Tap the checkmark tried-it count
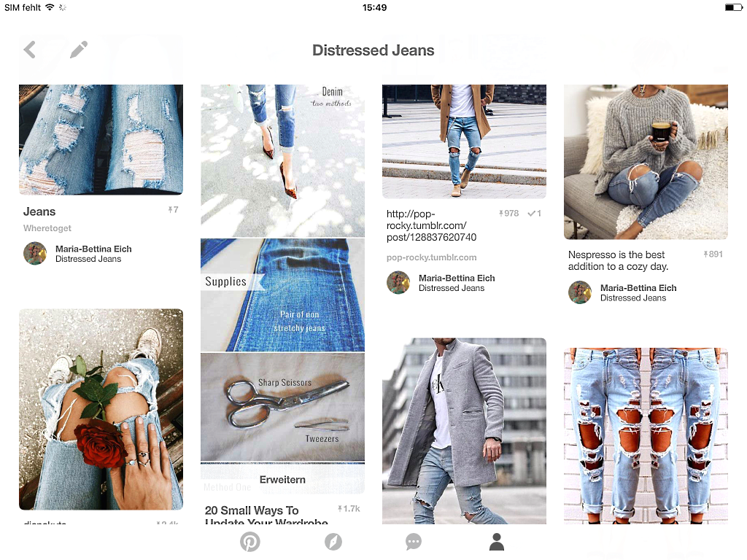Screen dimensions: 747x560 534,214
